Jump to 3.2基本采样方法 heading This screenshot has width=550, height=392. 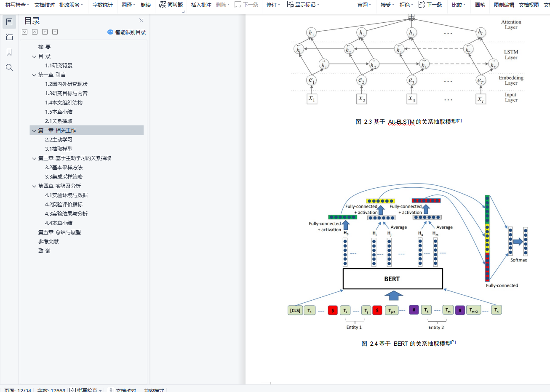pos(64,168)
